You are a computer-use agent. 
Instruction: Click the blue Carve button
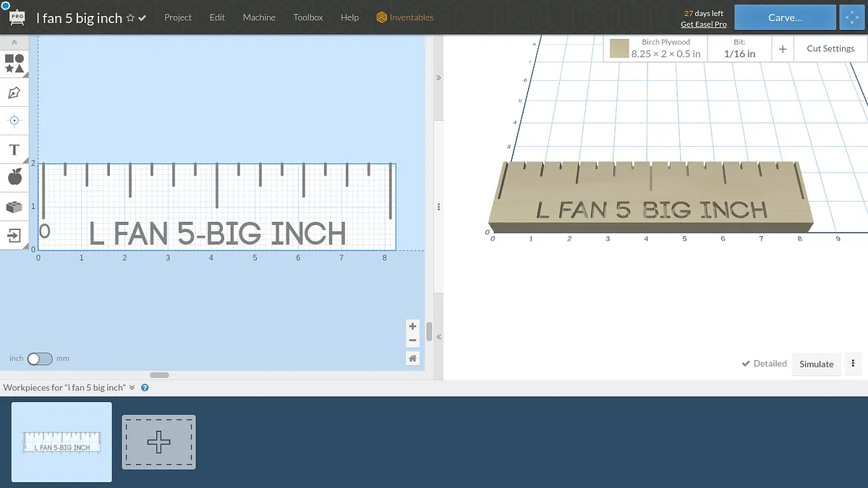point(785,17)
